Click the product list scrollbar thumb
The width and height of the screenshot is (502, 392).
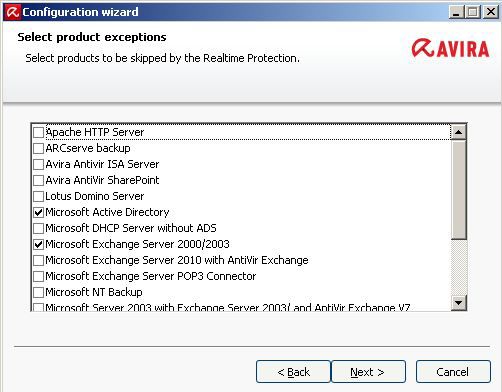click(x=459, y=190)
